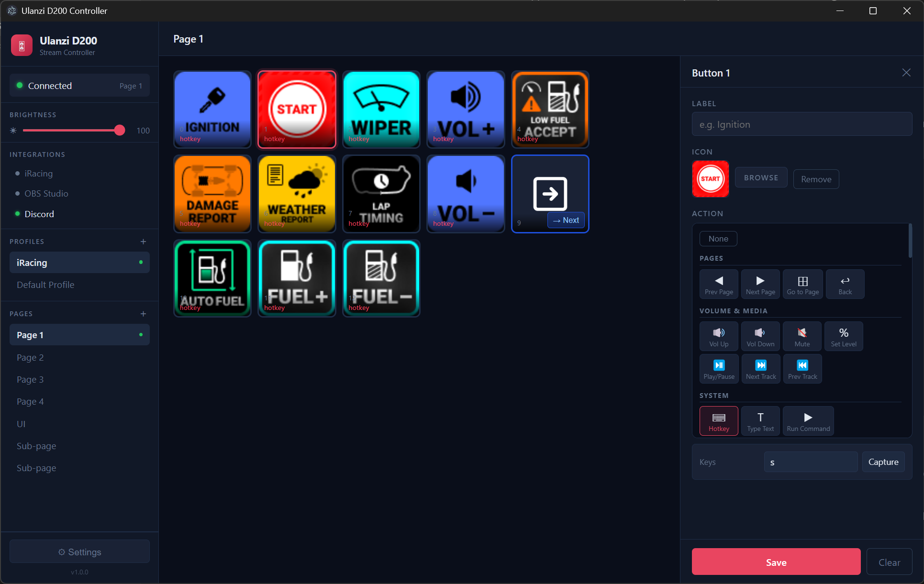This screenshot has height=584, width=924.
Task: Open Page 3 in pages list
Action: [x=79, y=379]
